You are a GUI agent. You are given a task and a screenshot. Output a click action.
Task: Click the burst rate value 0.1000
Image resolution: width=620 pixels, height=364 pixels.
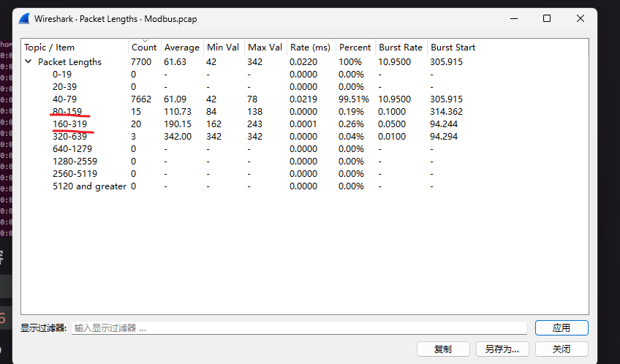(392, 112)
